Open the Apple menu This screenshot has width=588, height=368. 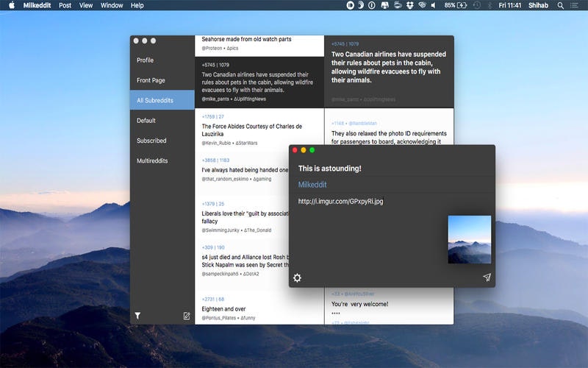(12, 5)
